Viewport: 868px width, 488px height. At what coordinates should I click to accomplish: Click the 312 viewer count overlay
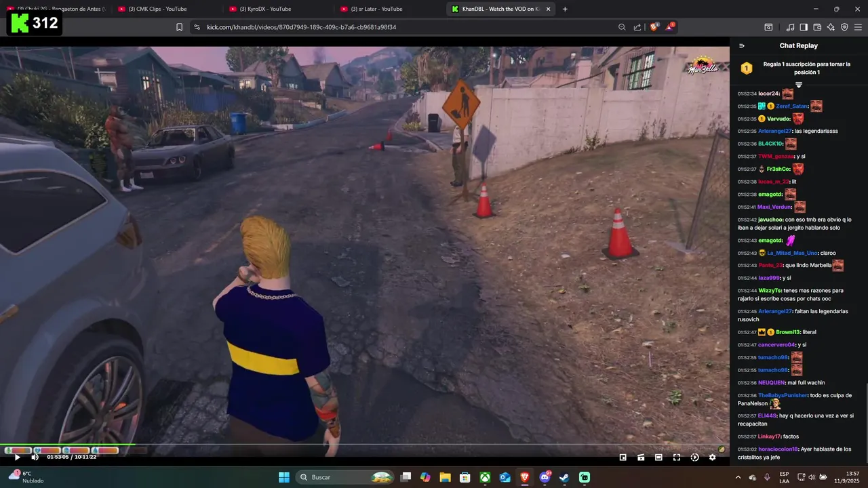34,22
